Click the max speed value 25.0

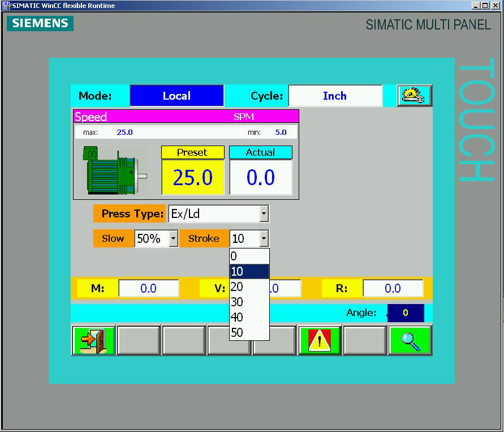coord(124,132)
